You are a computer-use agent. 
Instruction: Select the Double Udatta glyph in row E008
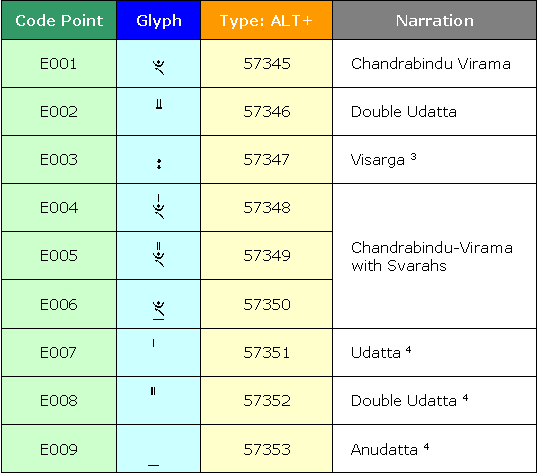(x=153, y=391)
